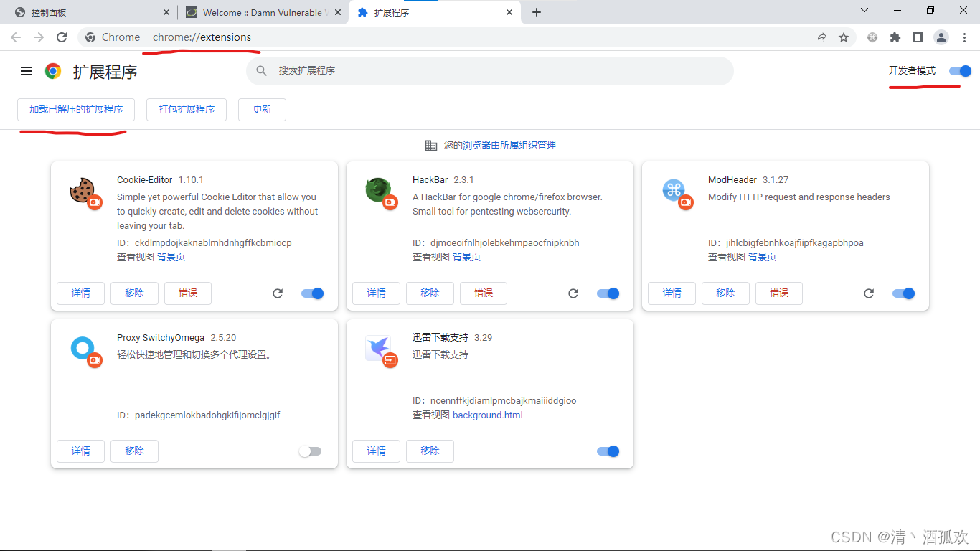Viewport: 980px width, 551px height.
Task: Enable the Proxy SwitchyOmega toggle
Action: 310,451
